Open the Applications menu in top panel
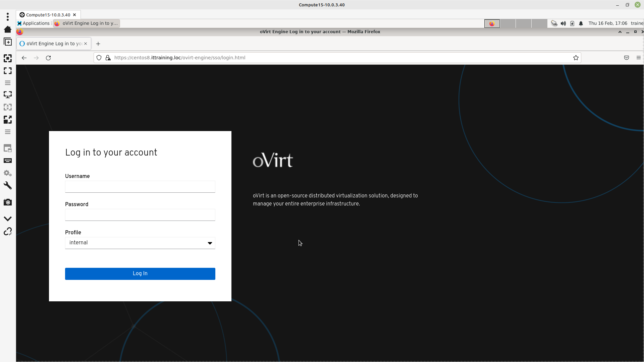Screen dimensions: 644x362 coord(34,23)
